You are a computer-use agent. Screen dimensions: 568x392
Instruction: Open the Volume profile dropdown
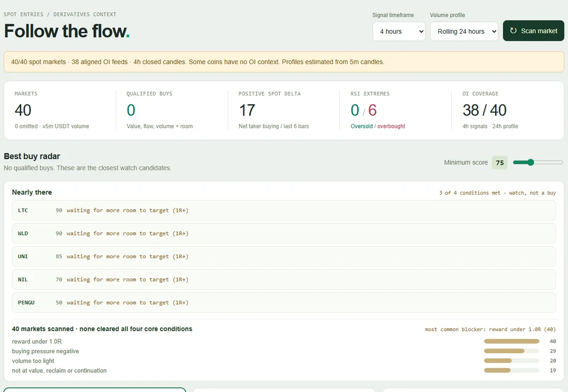coord(464,32)
